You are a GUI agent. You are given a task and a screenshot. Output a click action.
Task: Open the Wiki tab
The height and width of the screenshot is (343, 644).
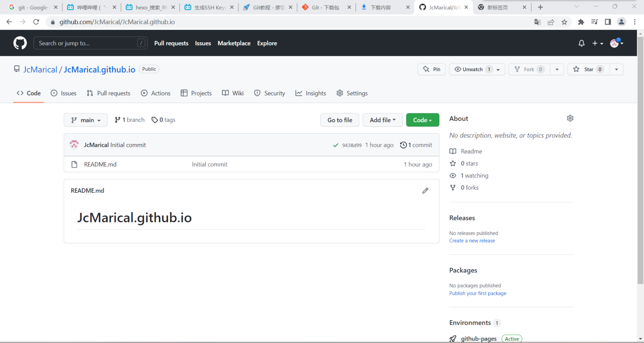tap(233, 93)
